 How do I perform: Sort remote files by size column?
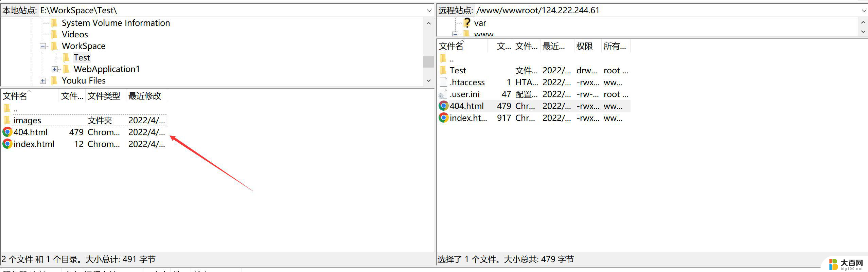click(x=500, y=46)
